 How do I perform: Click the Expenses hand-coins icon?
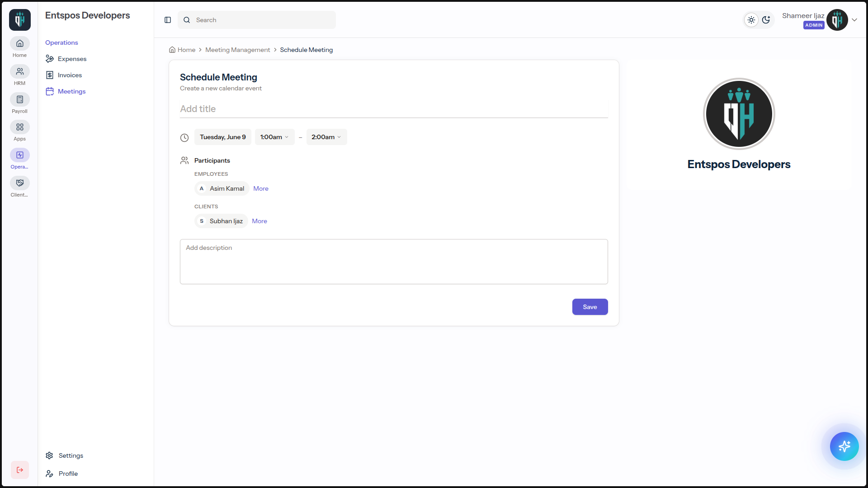pos(50,59)
